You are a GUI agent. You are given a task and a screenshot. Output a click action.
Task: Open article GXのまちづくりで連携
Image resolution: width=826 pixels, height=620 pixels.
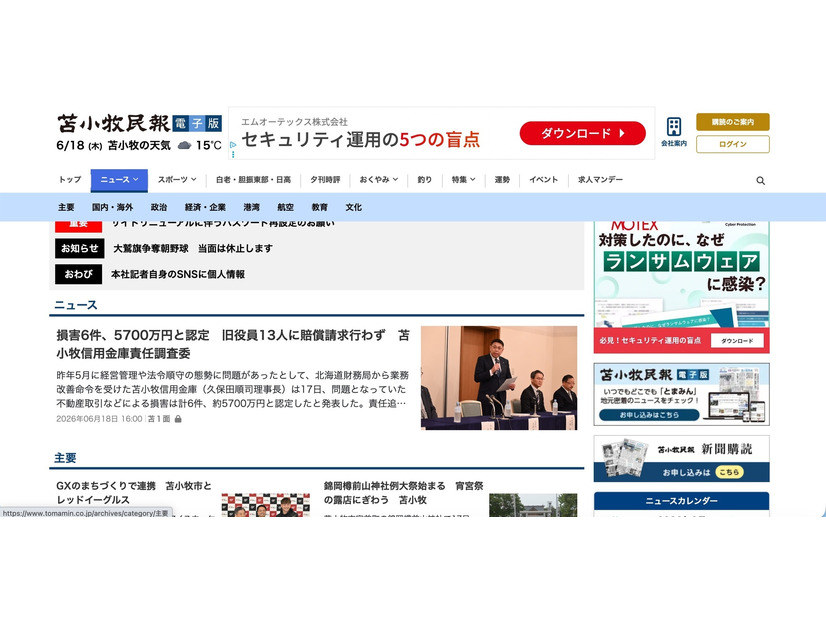point(134,493)
